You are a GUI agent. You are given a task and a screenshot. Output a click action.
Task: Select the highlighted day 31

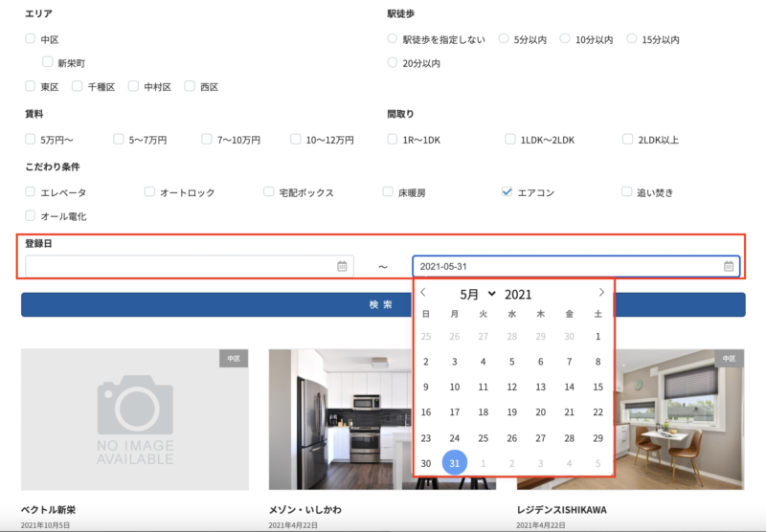pyautogui.click(x=455, y=463)
